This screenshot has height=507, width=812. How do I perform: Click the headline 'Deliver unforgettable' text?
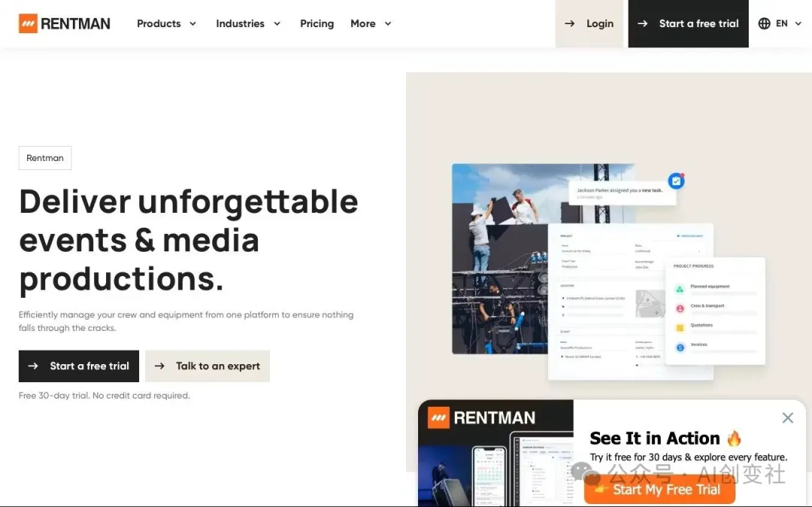click(x=189, y=202)
